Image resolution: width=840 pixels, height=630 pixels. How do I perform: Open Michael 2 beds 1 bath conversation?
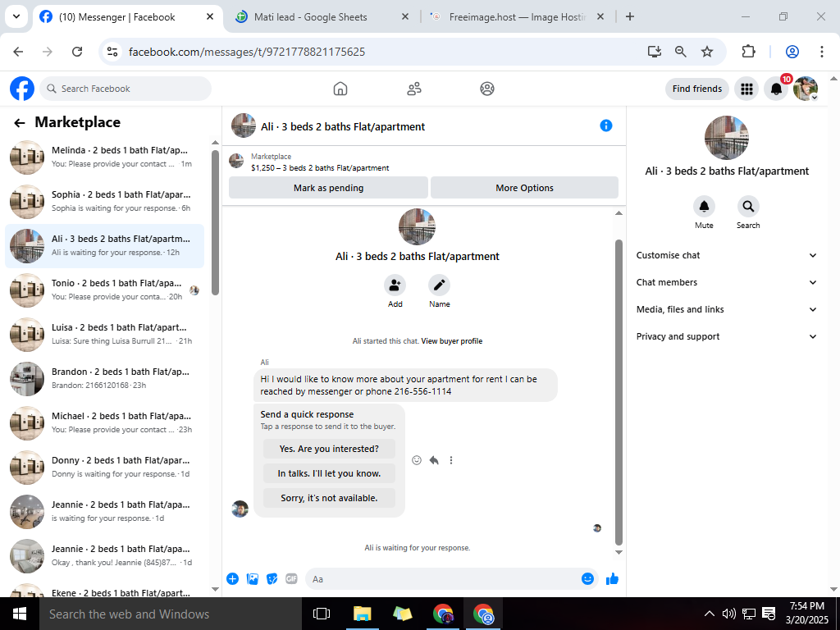pyautogui.click(x=104, y=423)
